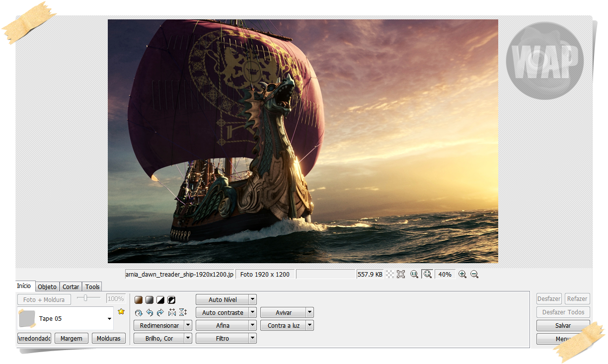The height and width of the screenshot is (364, 608).
Task: Open the arbitrary rotate icon
Action: coord(139,312)
